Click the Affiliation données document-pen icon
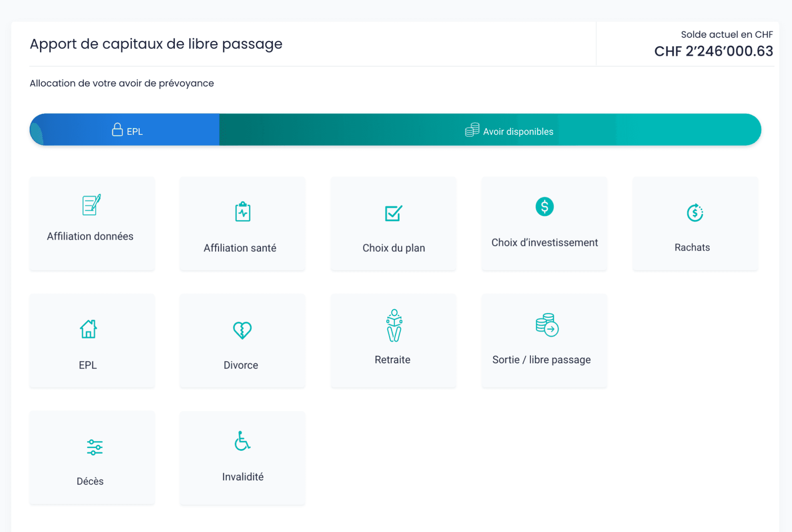The image size is (792, 532). point(92,205)
